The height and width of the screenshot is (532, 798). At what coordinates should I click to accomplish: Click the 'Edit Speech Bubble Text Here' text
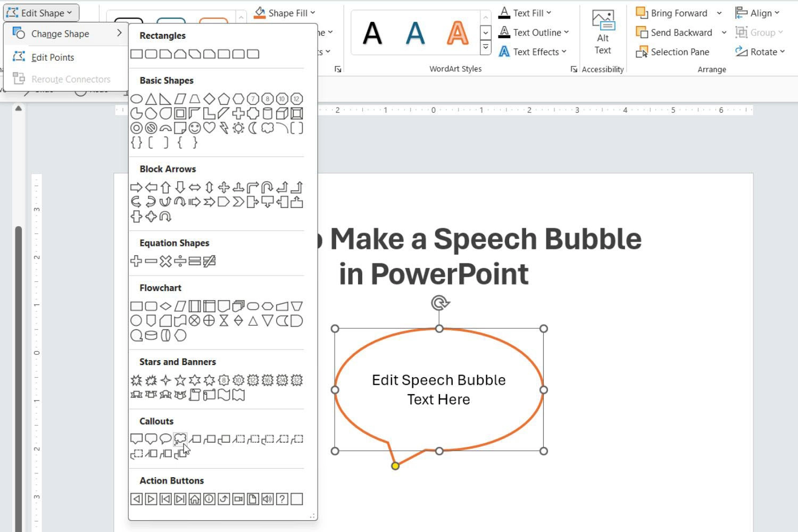click(439, 389)
